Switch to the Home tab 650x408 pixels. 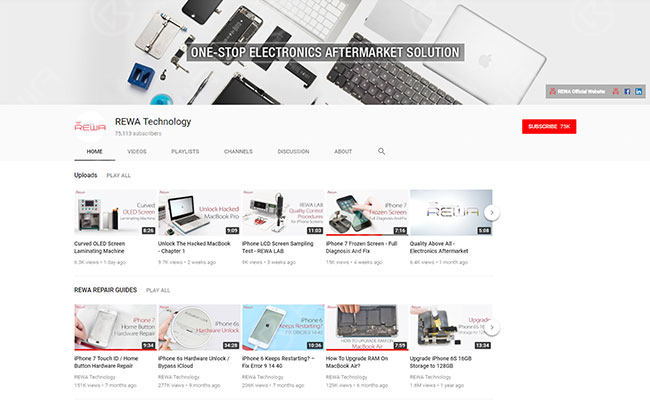(95, 151)
